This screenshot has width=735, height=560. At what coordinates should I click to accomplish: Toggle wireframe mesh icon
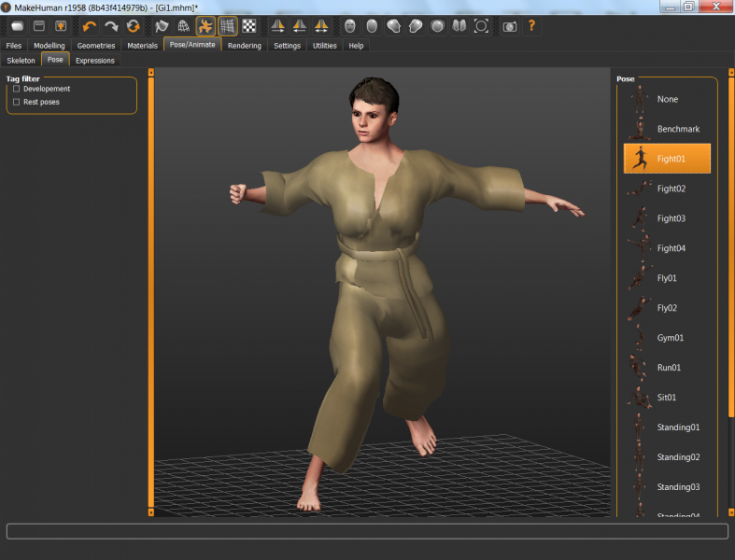[184, 26]
